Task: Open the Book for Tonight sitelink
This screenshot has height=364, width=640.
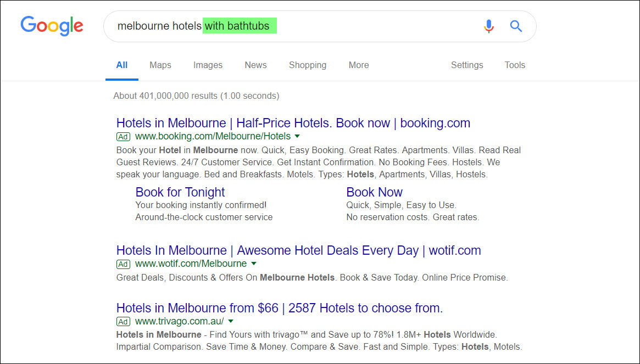Action: click(180, 192)
